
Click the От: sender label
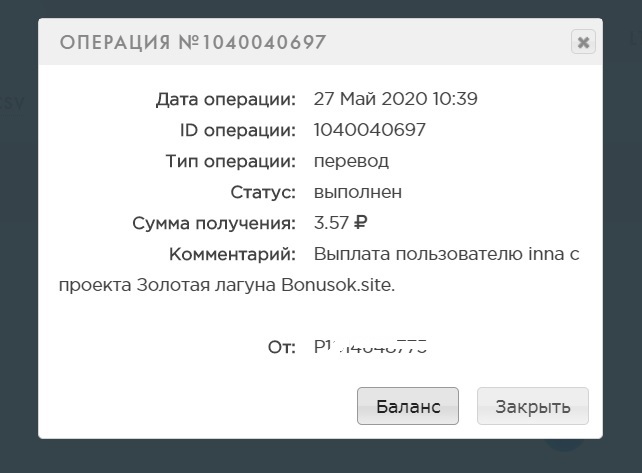click(281, 348)
